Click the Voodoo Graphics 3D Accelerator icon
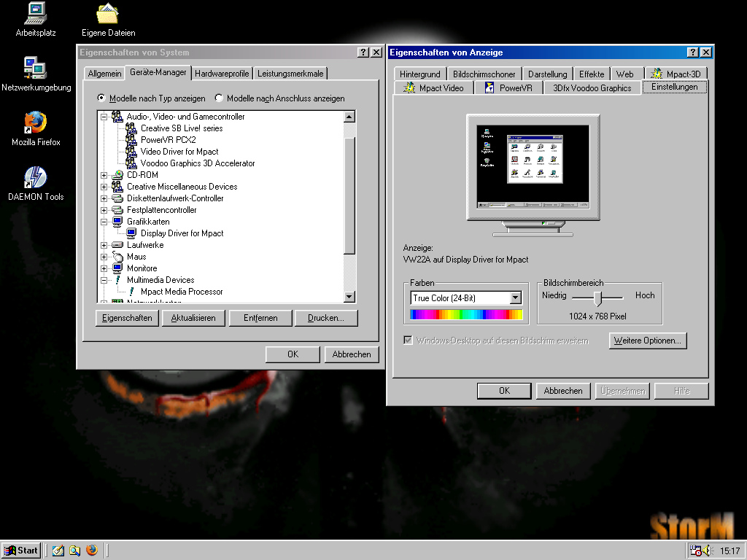This screenshot has height=560, width=747. coord(131,163)
